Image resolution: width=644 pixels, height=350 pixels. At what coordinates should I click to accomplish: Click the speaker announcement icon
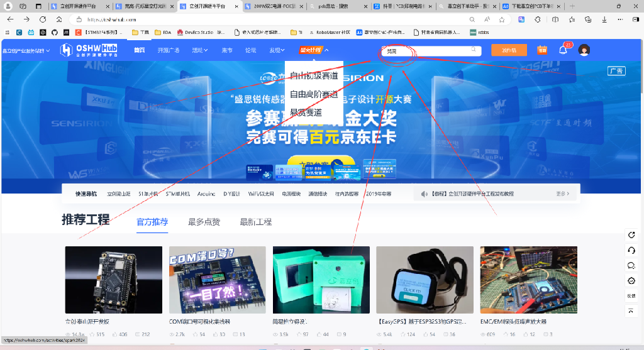click(x=425, y=194)
